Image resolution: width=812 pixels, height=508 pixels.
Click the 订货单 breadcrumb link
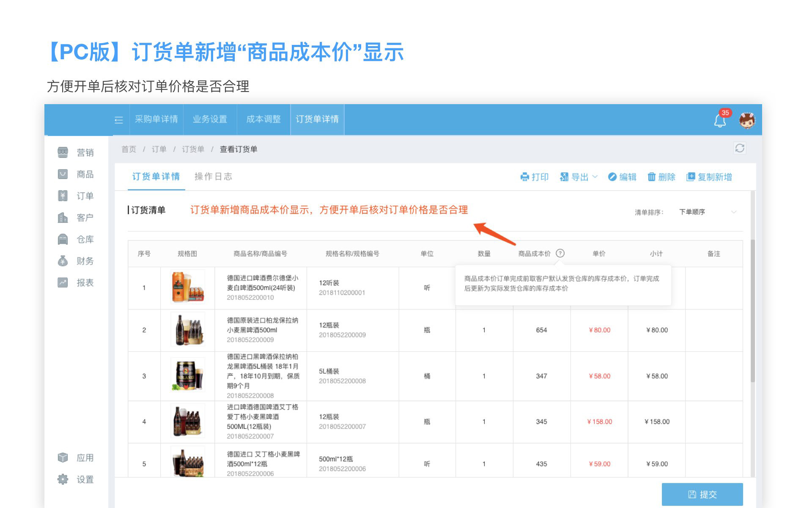[193, 149]
